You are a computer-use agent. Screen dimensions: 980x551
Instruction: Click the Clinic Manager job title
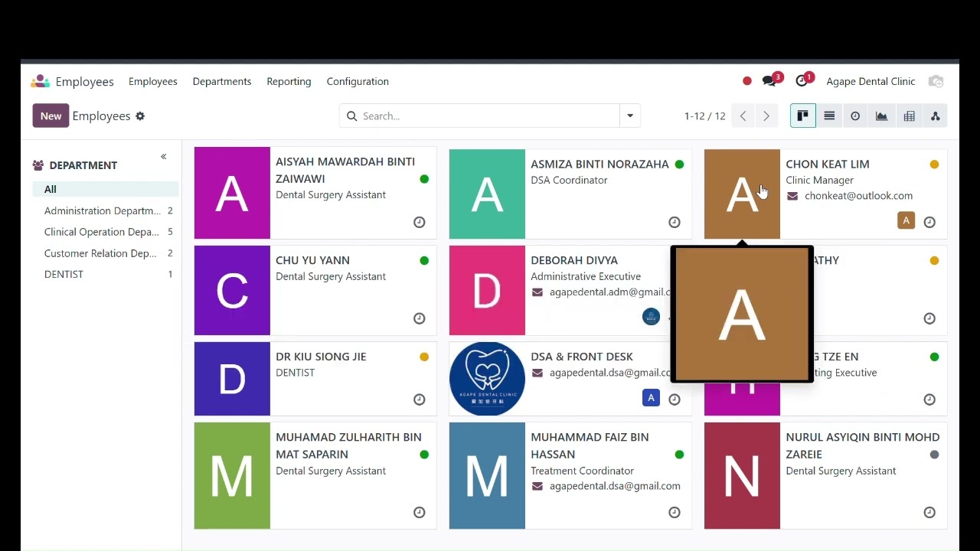(x=819, y=181)
